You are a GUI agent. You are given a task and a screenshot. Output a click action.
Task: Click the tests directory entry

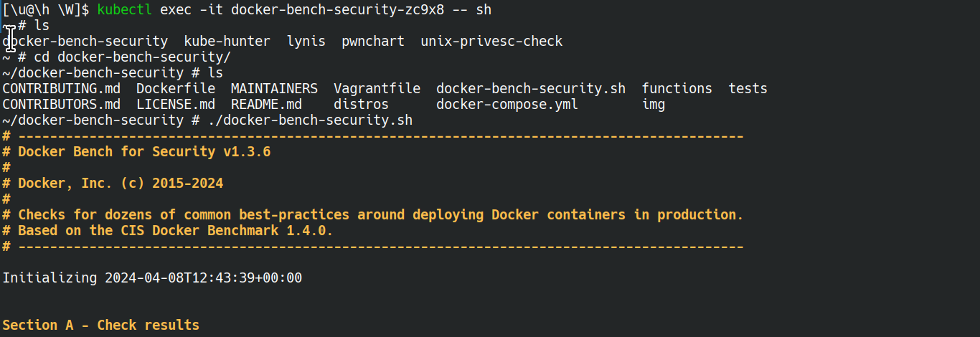point(748,89)
